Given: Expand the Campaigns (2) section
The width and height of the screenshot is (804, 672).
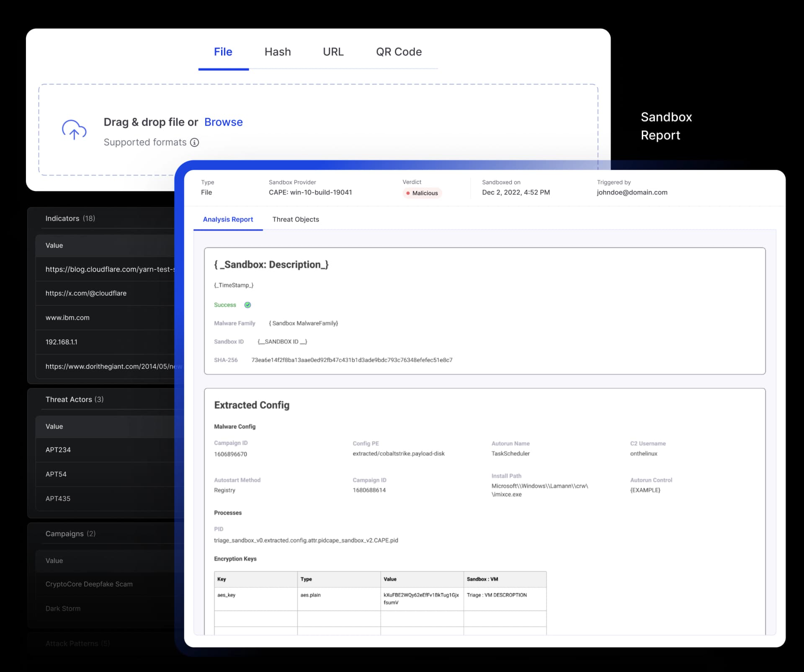Looking at the screenshot, I should click(70, 533).
